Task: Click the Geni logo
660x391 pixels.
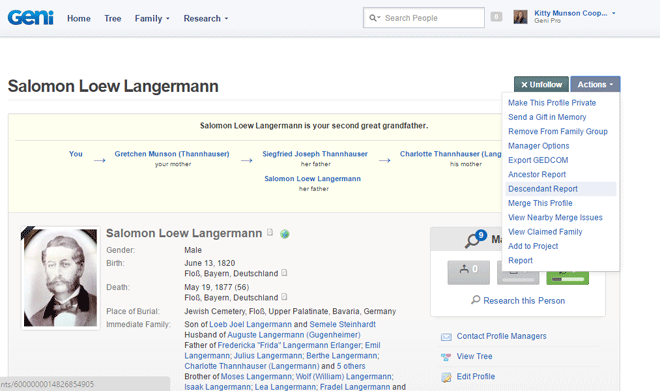Action: [30, 18]
